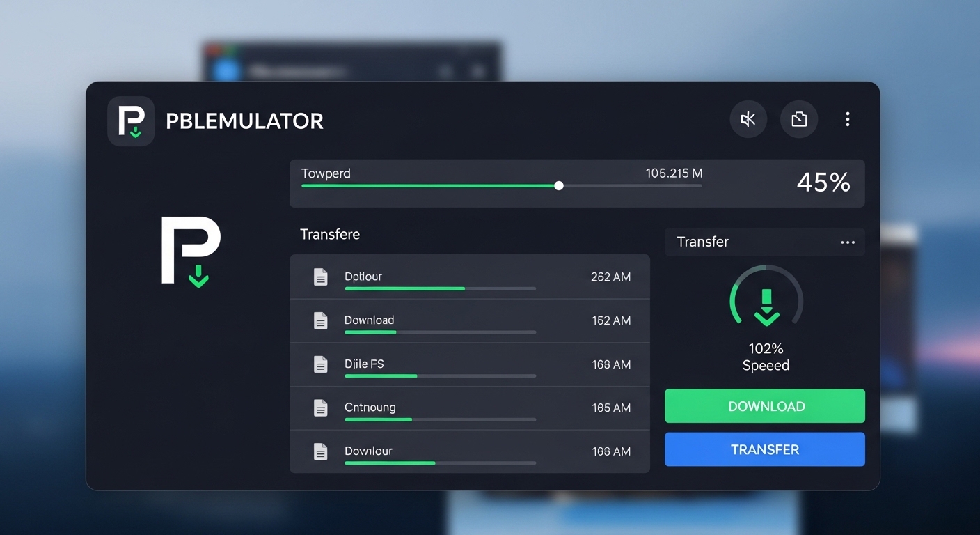Select the Download file name in list
The height and width of the screenshot is (535, 980).
pos(369,320)
